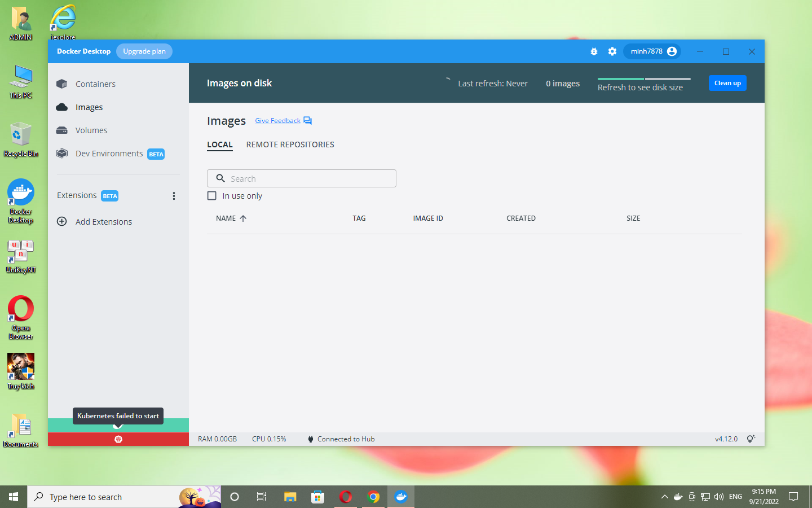Open the minh7878 account menu

click(x=652, y=51)
